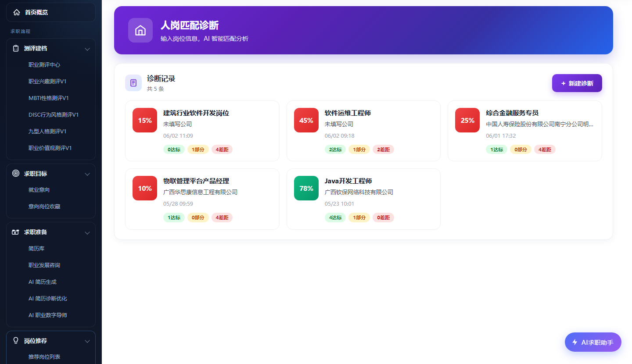Open the 软件运维工程师 diagnosis record
Screen dimensions: 632x364
[363, 131]
